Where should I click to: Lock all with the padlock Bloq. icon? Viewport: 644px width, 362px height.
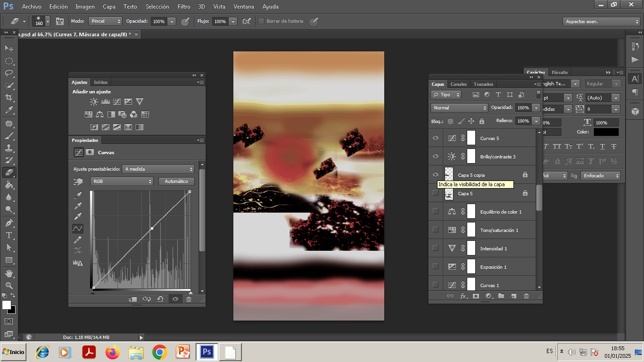pos(481,121)
